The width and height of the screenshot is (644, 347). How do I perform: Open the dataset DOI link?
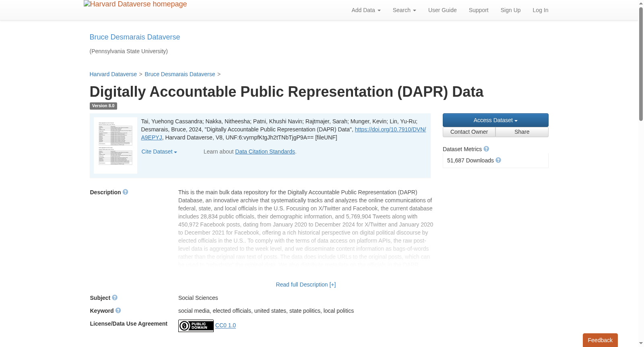(390, 129)
